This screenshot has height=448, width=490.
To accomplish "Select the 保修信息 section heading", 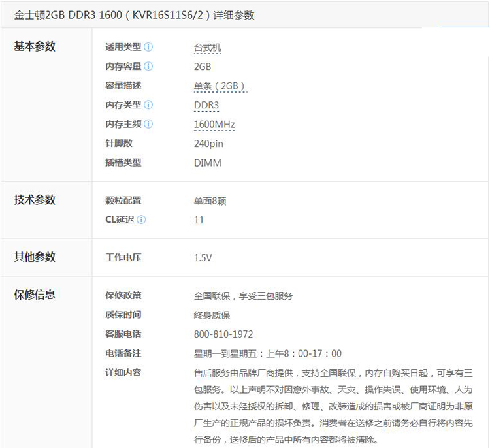I will pyautogui.click(x=35, y=295).
